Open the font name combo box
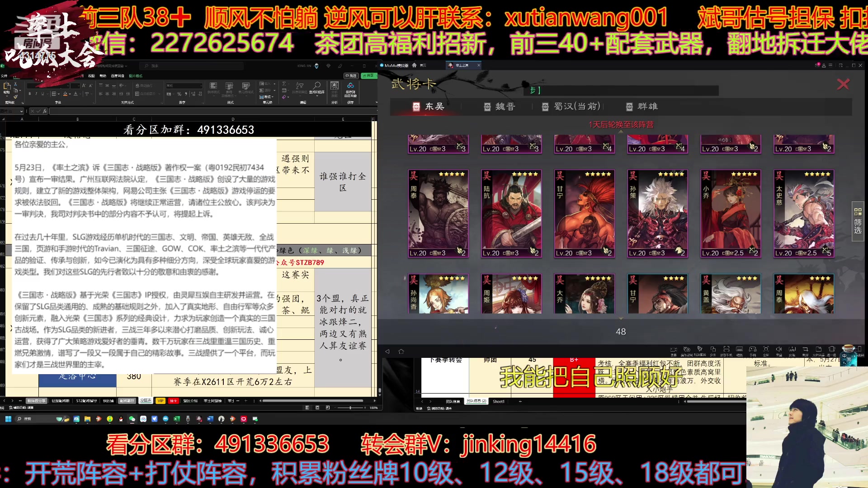This screenshot has height=488, width=868. click(x=48, y=85)
